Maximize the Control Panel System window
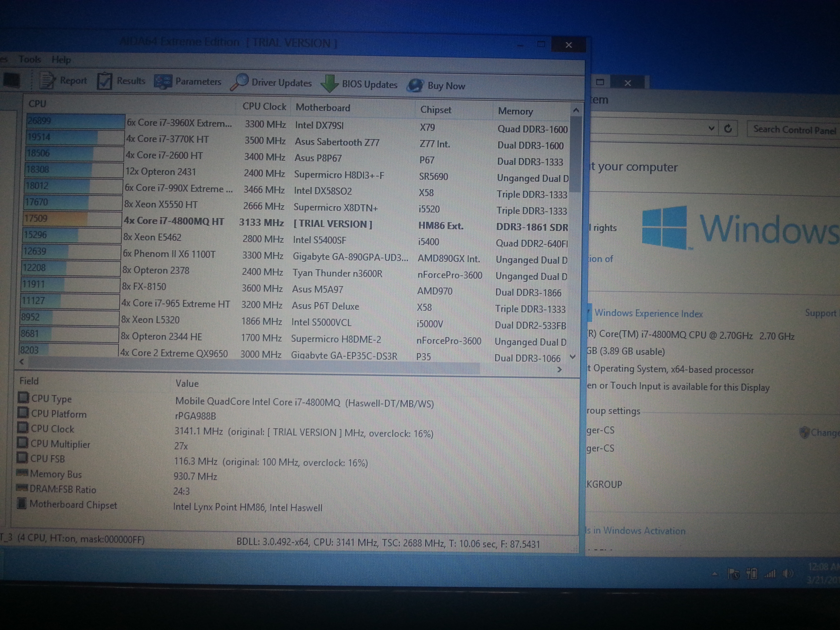The image size is (840, 630). click(x=600, y=82)
